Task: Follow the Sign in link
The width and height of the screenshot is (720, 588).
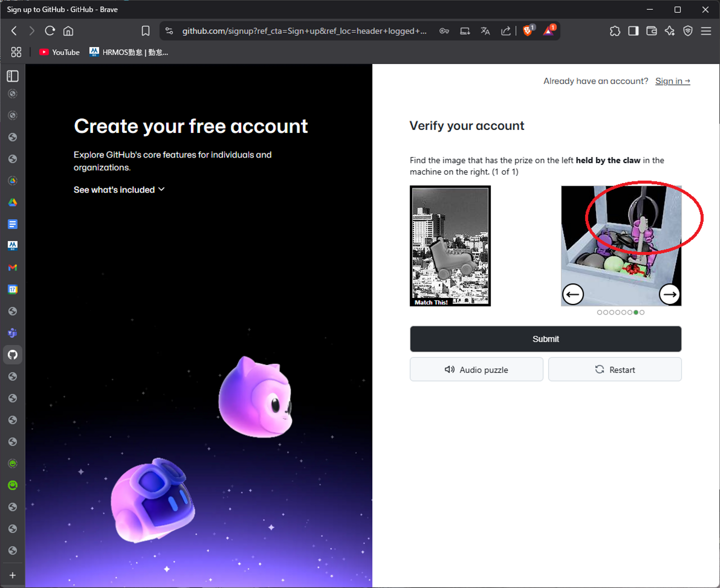Action: [672, 81]
